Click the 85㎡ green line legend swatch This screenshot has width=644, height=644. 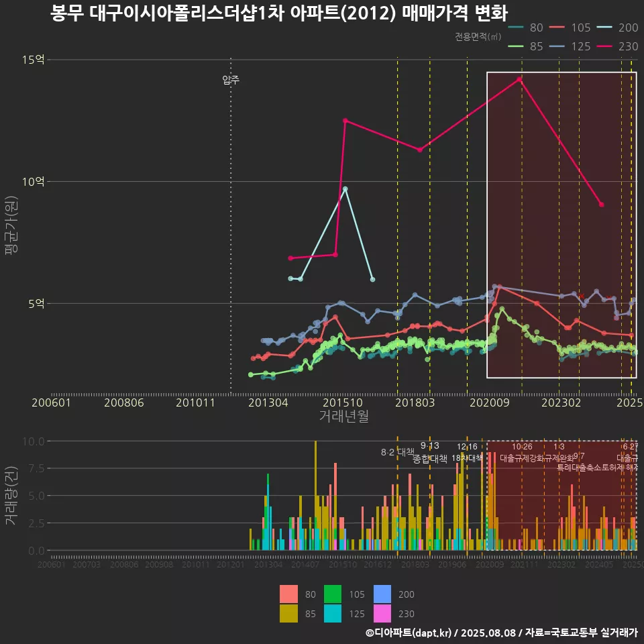[515, 46]
